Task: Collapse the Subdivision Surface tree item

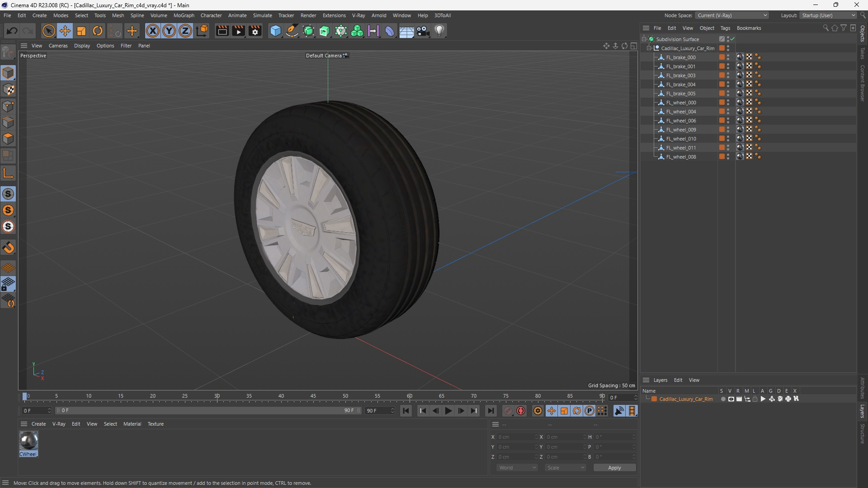Action: pyautogui.click(x=644, y=39)
